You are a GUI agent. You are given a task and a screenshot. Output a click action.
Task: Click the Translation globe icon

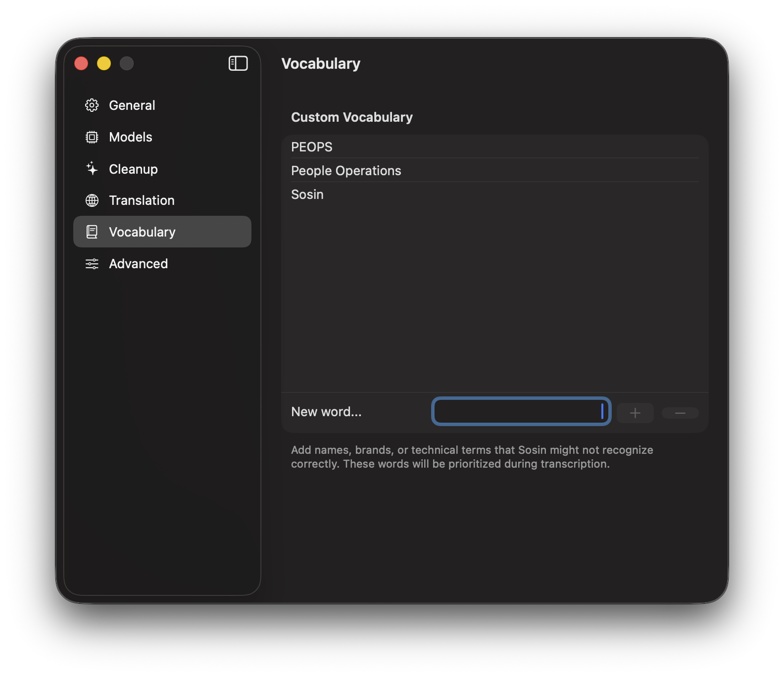coord(92,200)
